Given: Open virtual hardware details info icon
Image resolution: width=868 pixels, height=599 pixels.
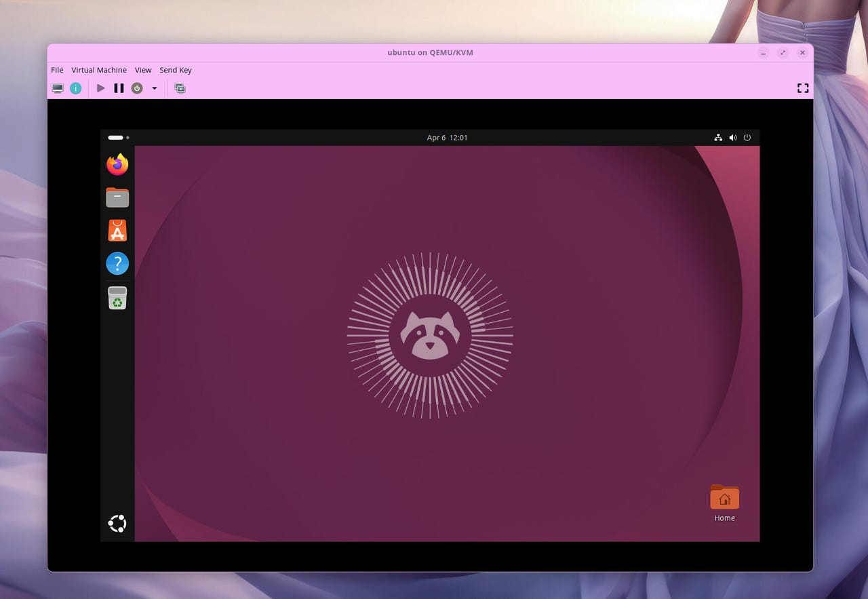Looking at the screenshot, I should tap(76, 88).
